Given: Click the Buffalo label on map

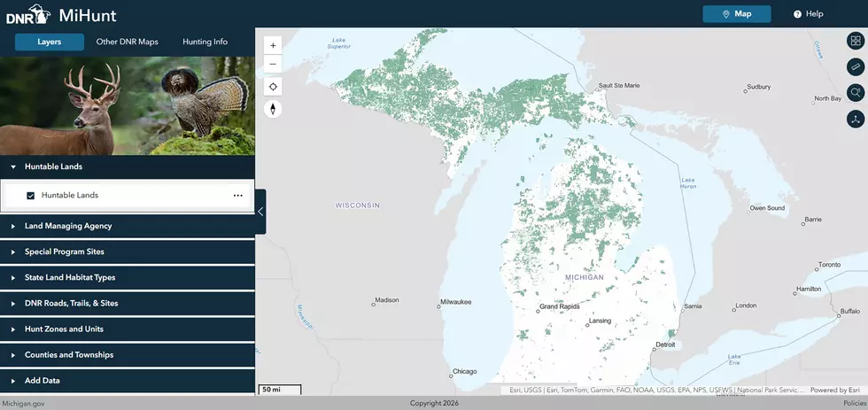Looking at the screenshot, I should (x=849, y=312).
